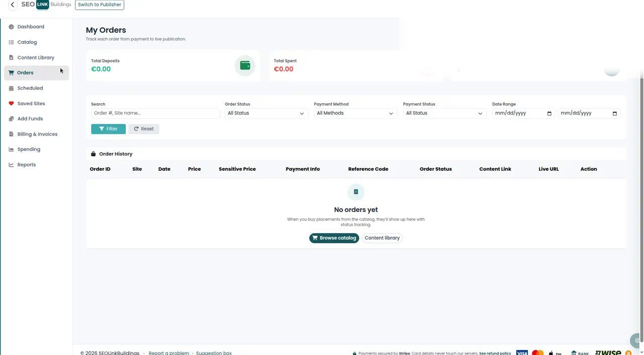Screen dimensions: 644x355
Task: Click the Catalog list icon
Action: pyautogui.click(x=11, y=42)
